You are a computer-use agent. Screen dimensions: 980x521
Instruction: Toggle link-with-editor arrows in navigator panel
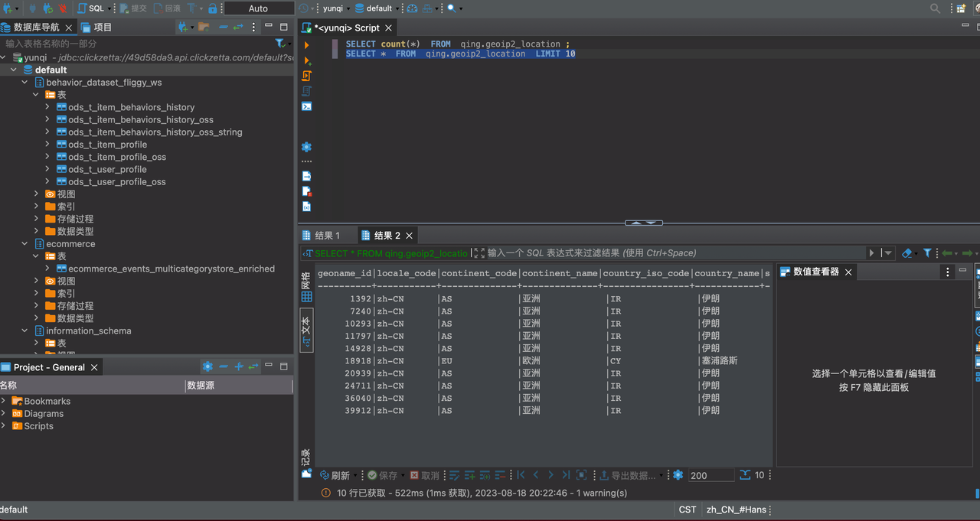pos(238,27)
